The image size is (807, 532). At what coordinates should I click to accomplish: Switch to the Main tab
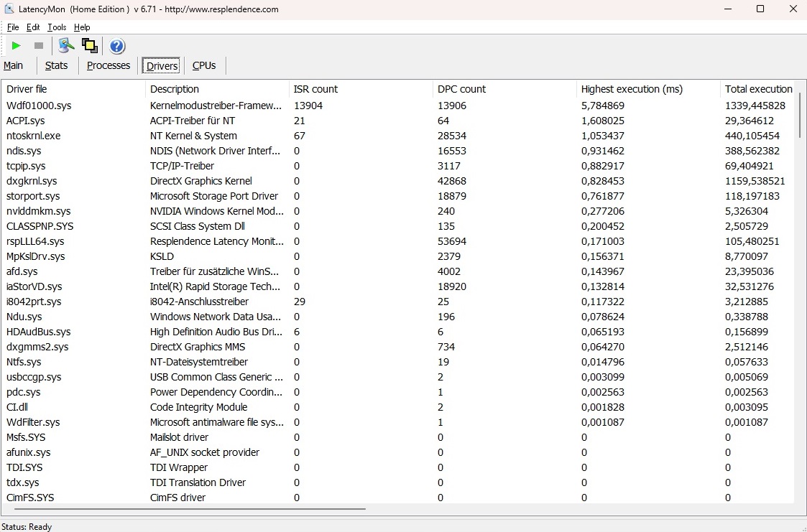tap(14, 65)
